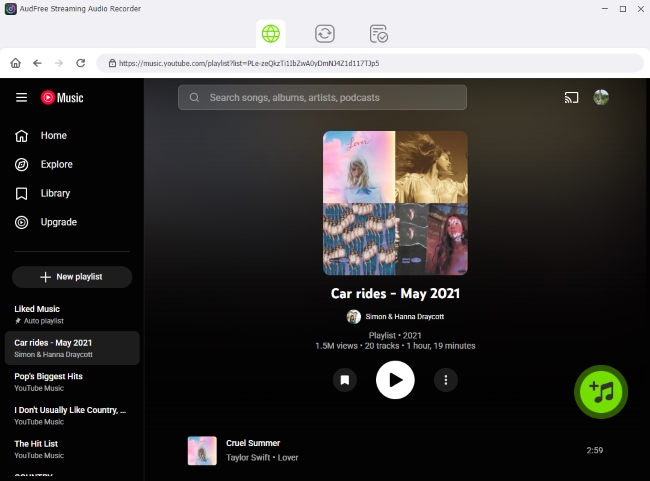Image resolution: width=650 pixels, height=481 pixels.
Task: Open the converted history list tab
Action: (x=378, y=34)
